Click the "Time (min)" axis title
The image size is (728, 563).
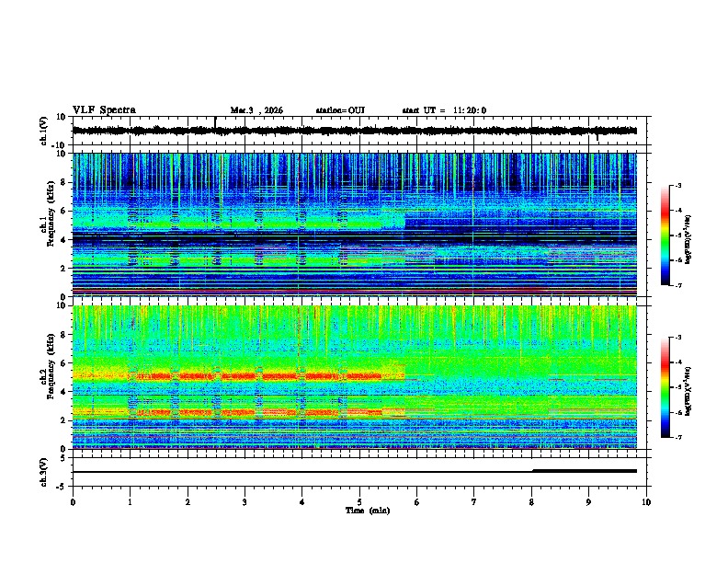point(368,511)
